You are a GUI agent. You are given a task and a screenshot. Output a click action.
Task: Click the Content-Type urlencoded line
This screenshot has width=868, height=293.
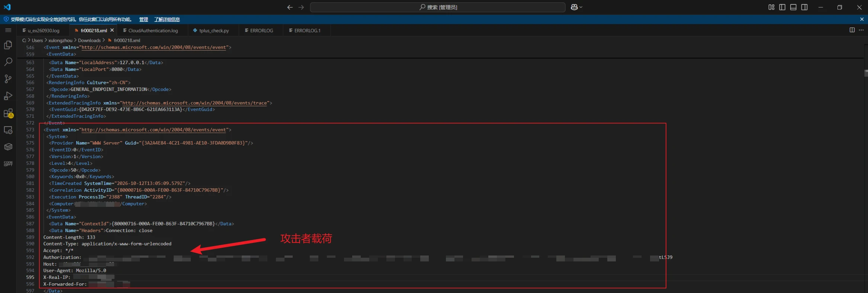(x=107, y=244)
